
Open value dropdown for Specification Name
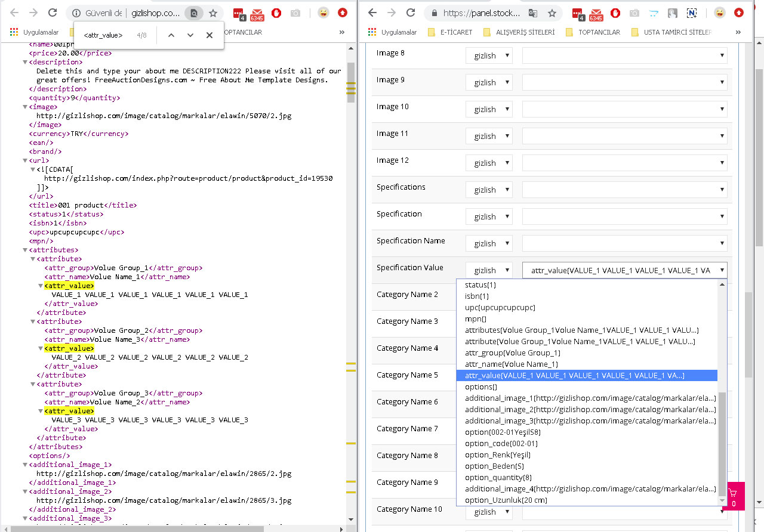click(x=624, y=243)
